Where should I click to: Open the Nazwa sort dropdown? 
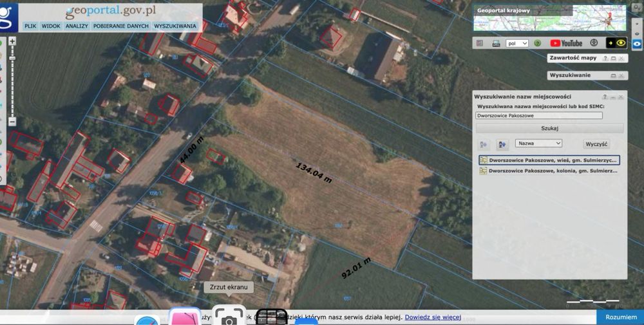[x=538, y=144]
